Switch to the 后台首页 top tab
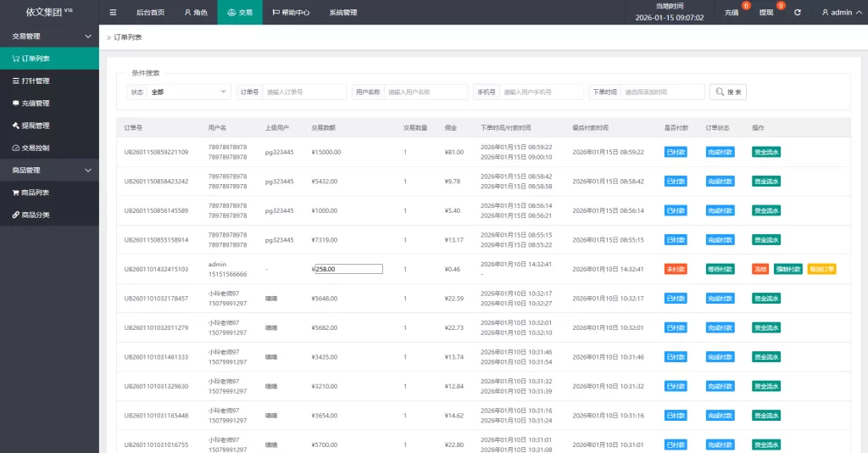The image size is (868, 453). pyautogui.click(x=150, y=13)
